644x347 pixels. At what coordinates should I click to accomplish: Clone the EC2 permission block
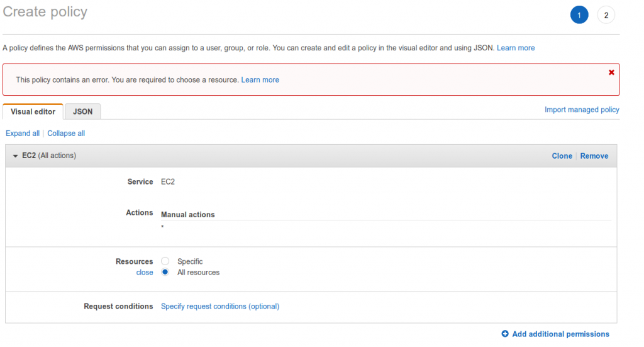(562, 156)
